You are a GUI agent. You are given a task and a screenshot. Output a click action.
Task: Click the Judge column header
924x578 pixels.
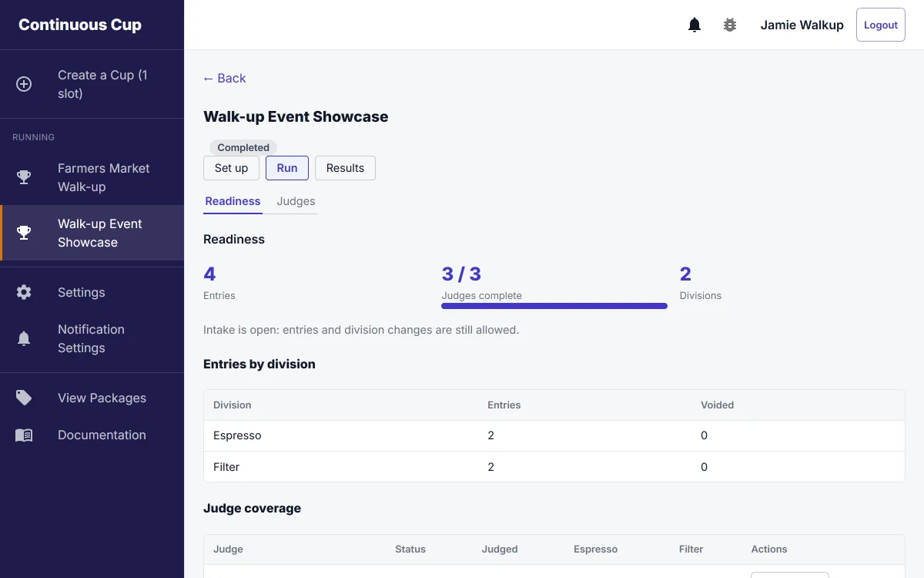(x=228, y=549)
